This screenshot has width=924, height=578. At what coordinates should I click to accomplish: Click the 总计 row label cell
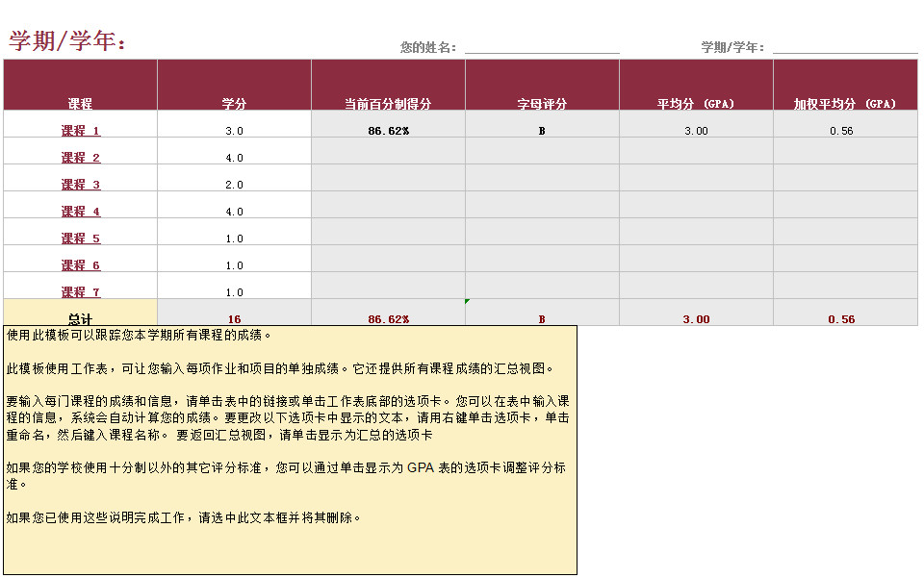point(80,318)
